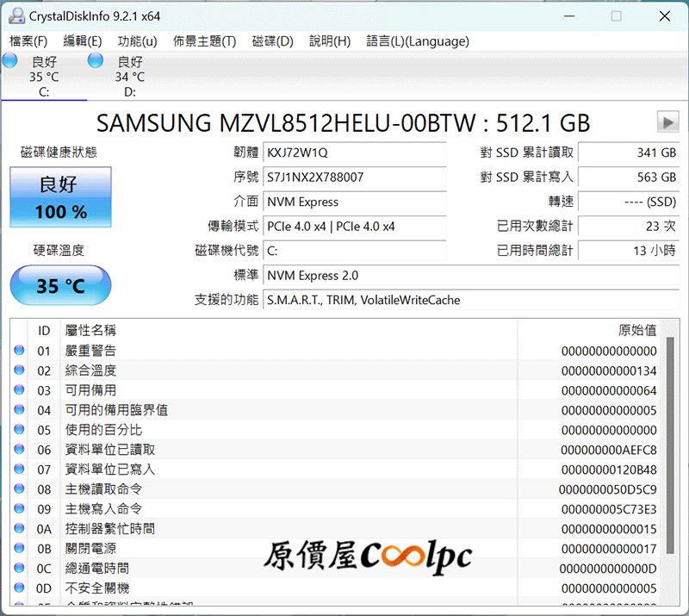Click the status dot for attribute 02
This screenshot has width=689, height=616.
[x=19, y=370]
